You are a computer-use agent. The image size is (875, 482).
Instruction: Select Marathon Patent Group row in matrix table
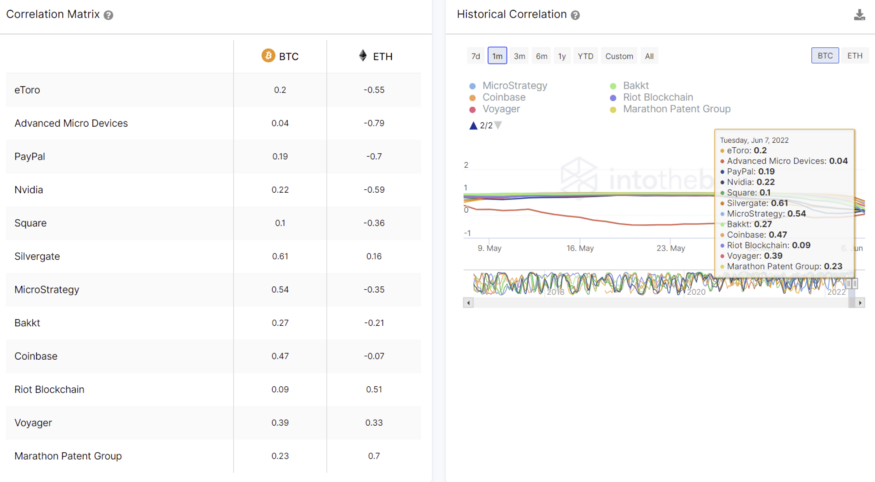213,456
